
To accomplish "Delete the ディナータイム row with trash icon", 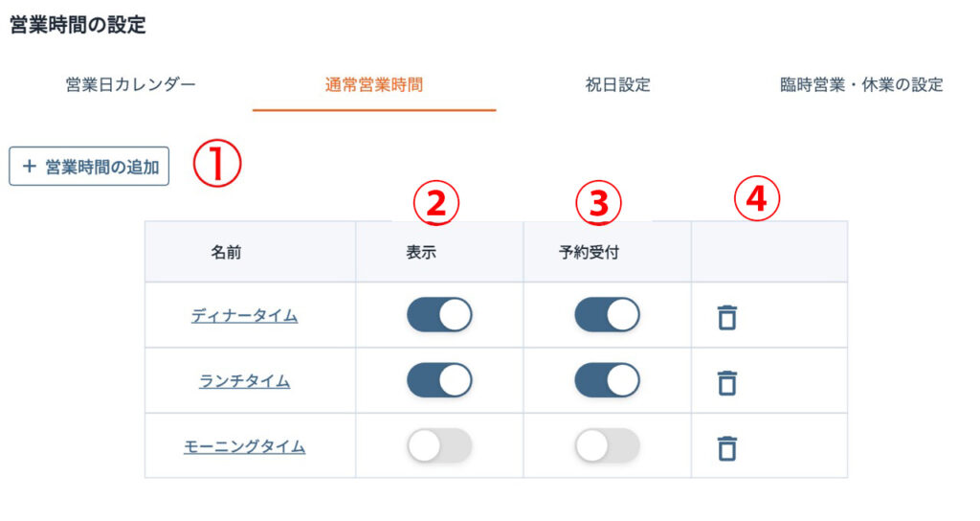I will click(x=727, y=317).
